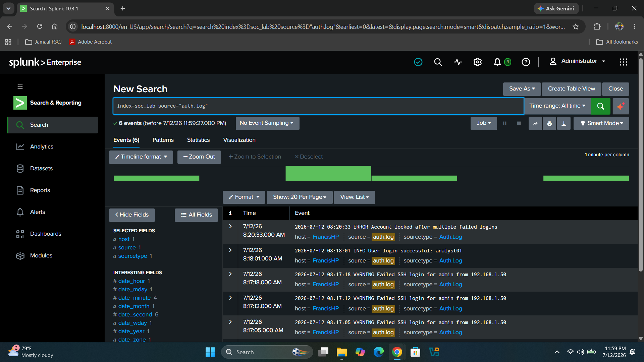Open No Event Sampling dropdown
Viewport: 644px width, 362px height.
(267, 123)
